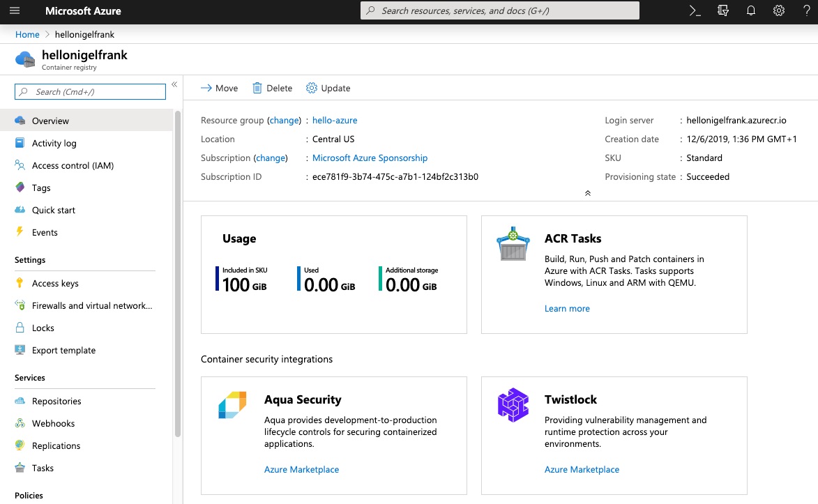The width and height of the screenshot is (818, 504).
Task: Click the Tasks icon in sidebar
Action: point(20,468)
